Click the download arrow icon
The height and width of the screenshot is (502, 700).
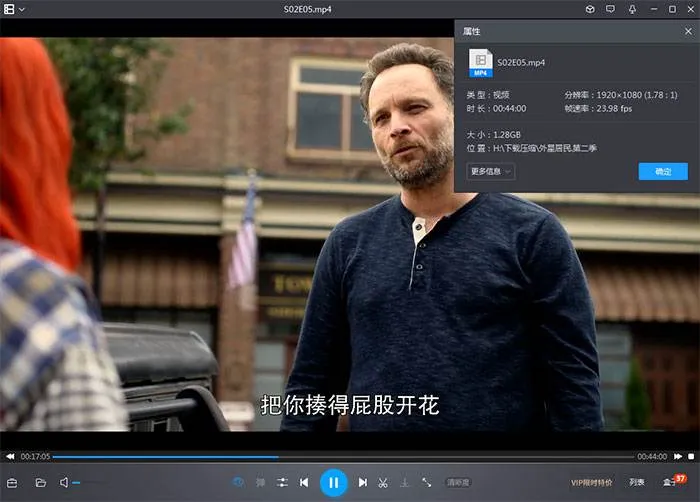[x=404, y=483]
